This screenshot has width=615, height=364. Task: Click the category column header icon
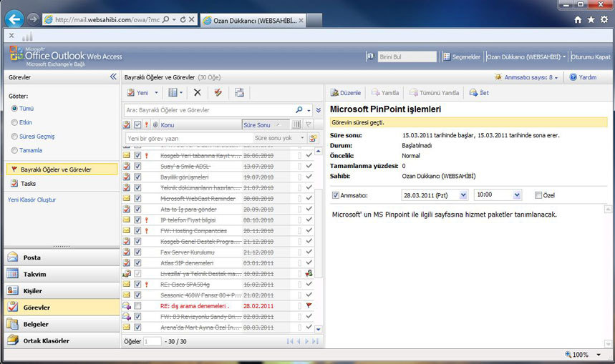(296, 124)
